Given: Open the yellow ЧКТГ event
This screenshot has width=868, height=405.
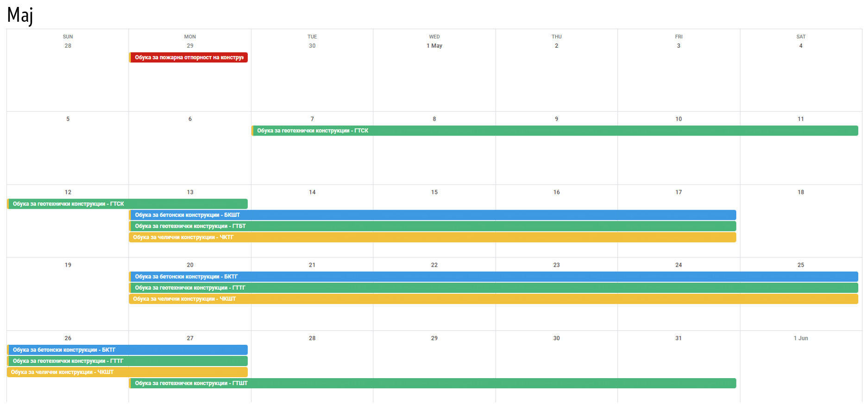Looking at the screenshot, I should point(432,237).
